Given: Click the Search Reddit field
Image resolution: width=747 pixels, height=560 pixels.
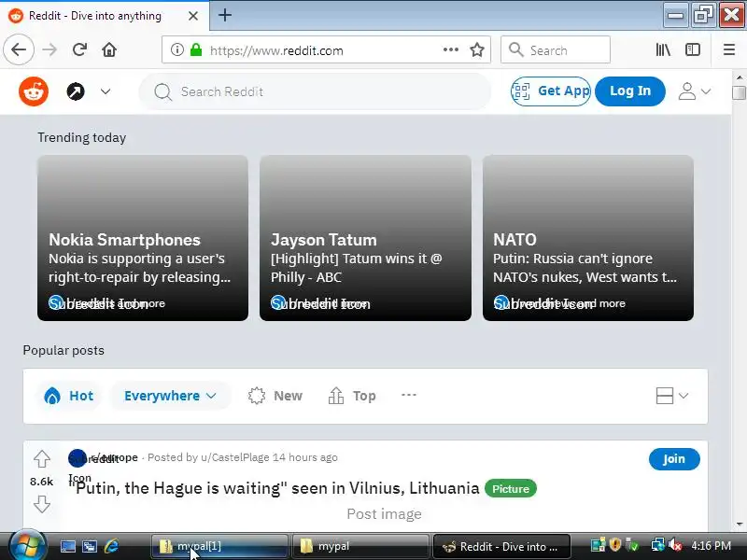Looking at the screenshot, I should (x=315, y=91).
